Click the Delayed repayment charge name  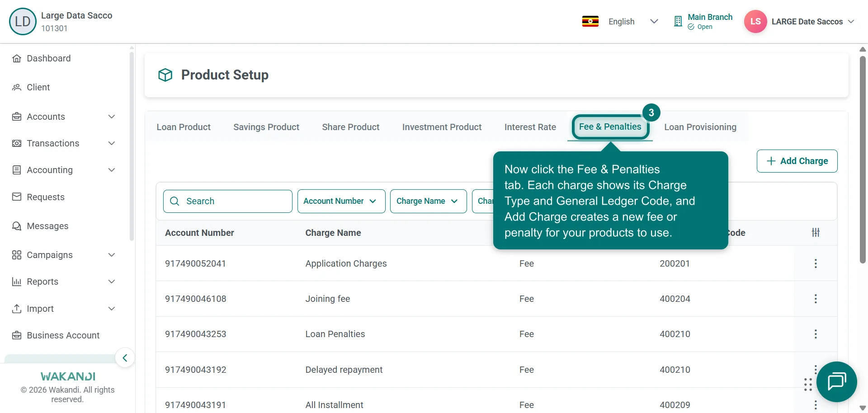344,370
